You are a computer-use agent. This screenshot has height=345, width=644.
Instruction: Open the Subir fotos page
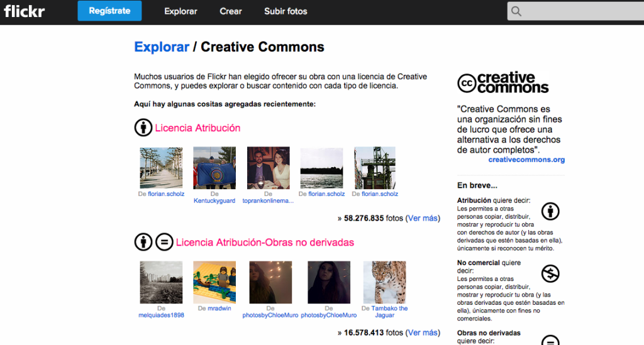(x=286, y=11)
